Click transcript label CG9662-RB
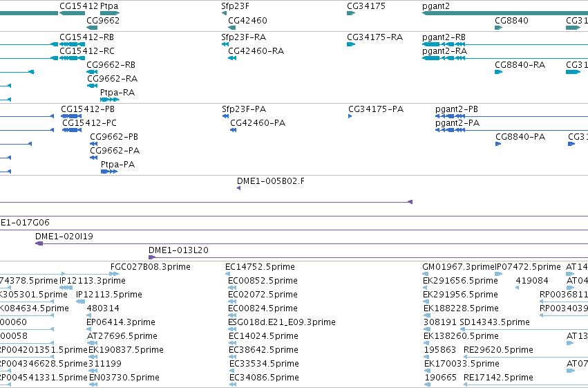The height and width of the screenshot is (388, 588). pos(111,65)
